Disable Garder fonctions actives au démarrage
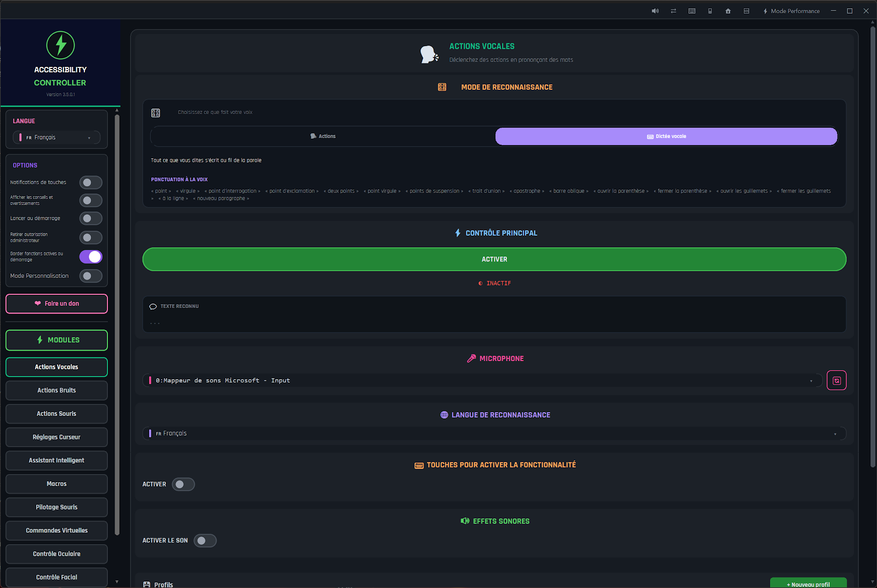The height and width of the screenshot is (588, 877). (91, 256)
